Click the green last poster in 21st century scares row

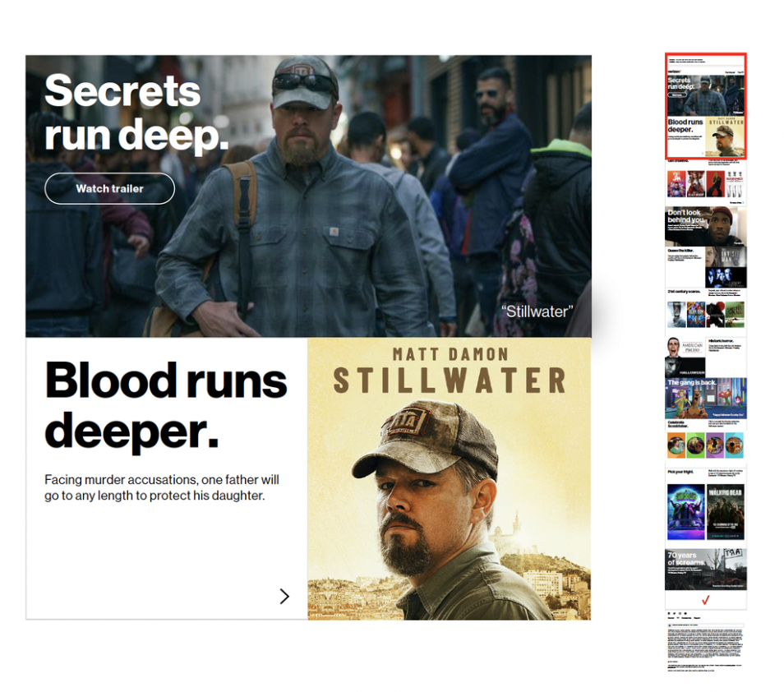coord(735,315)
